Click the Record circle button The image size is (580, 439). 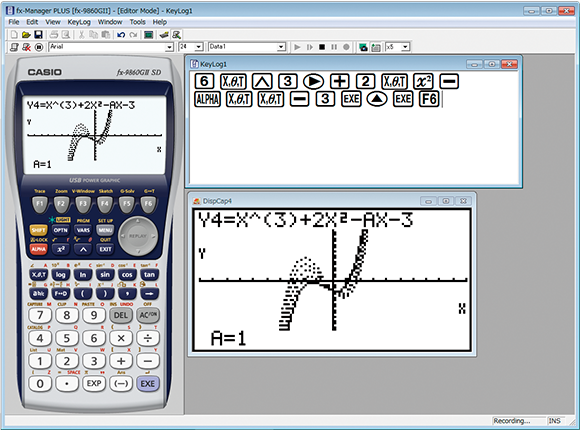click(x=346, y=47)
